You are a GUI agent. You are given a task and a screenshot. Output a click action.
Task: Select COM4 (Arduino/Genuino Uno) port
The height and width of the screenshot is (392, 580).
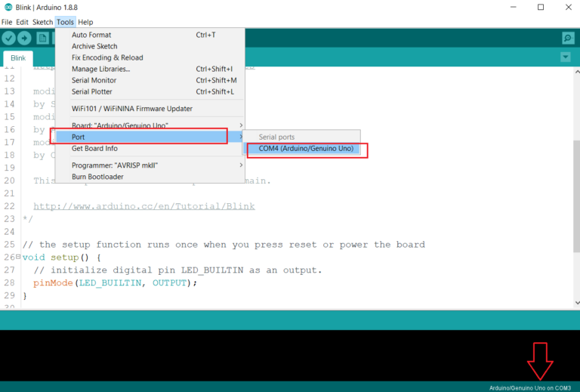[301, 148]
